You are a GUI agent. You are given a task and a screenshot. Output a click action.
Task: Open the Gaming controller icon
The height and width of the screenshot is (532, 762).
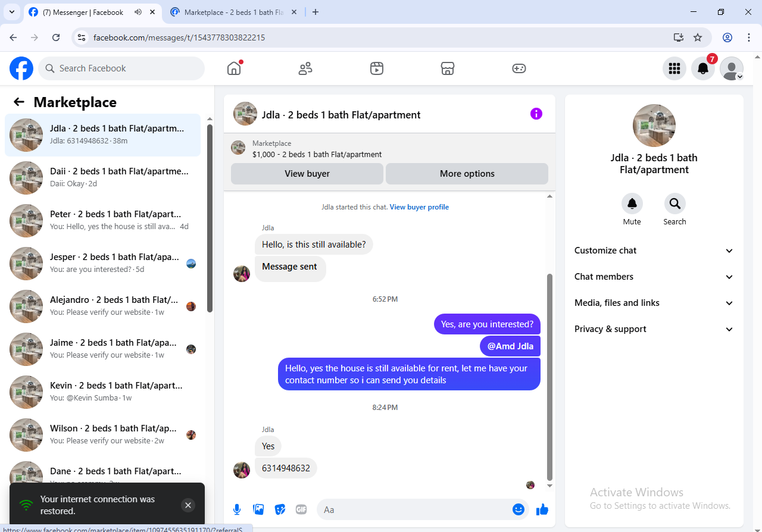[519, 68]
